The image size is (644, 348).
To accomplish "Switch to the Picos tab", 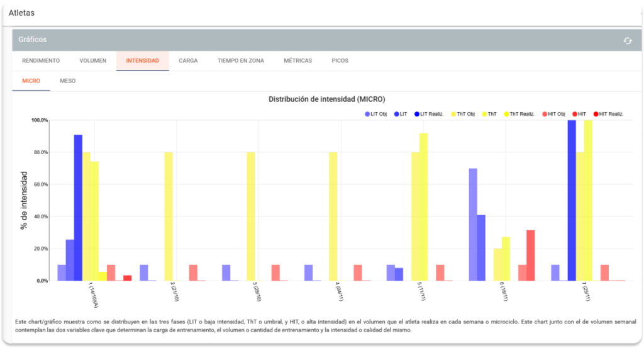I will tap(340, 61).
